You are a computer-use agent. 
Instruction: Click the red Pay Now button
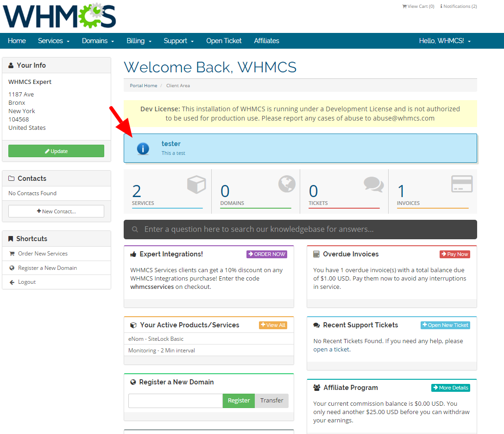pos(455,254)
